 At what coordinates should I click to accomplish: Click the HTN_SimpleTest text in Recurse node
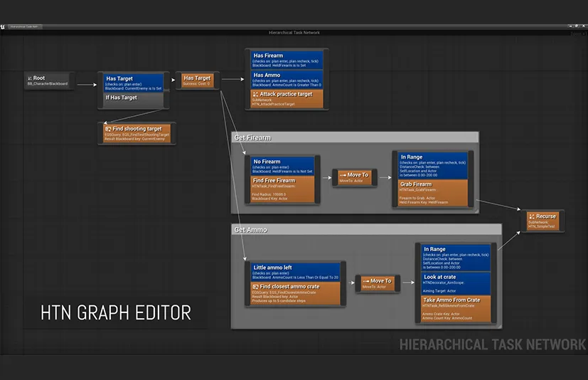click(x=541, y=226)
